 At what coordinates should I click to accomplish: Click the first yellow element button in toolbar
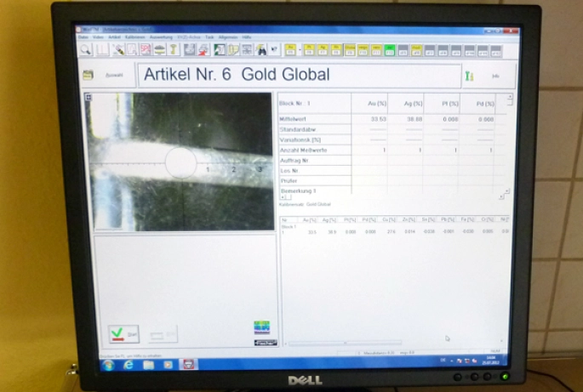(291, 50)
